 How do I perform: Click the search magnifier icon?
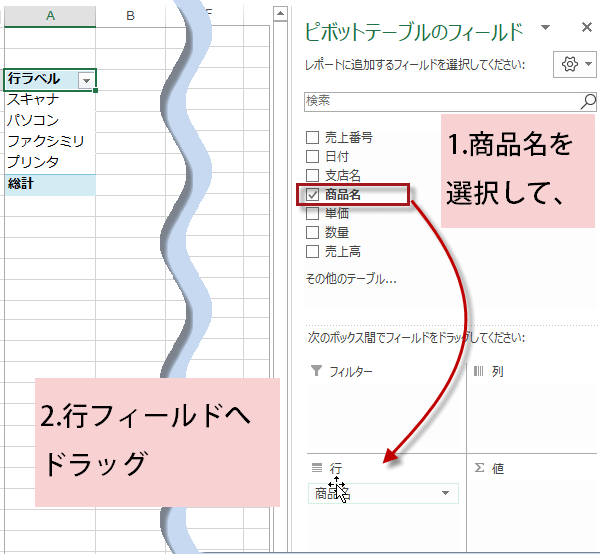point(588,101)
